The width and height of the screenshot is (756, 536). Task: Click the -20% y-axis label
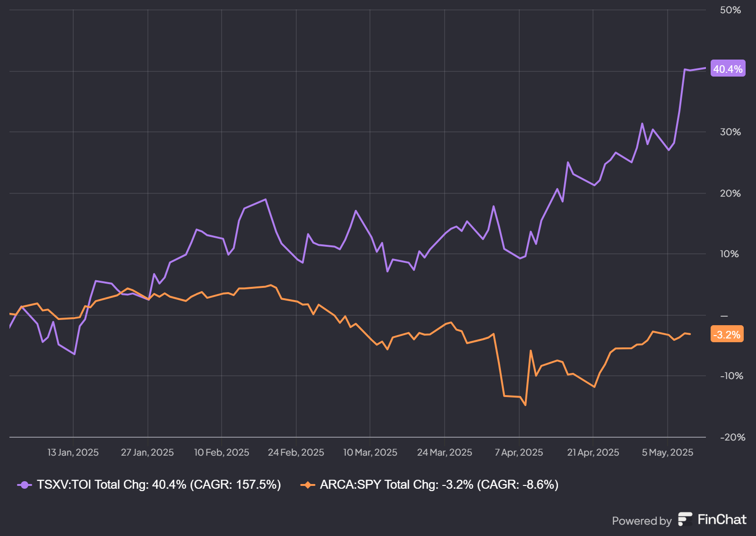coord(732,437)
